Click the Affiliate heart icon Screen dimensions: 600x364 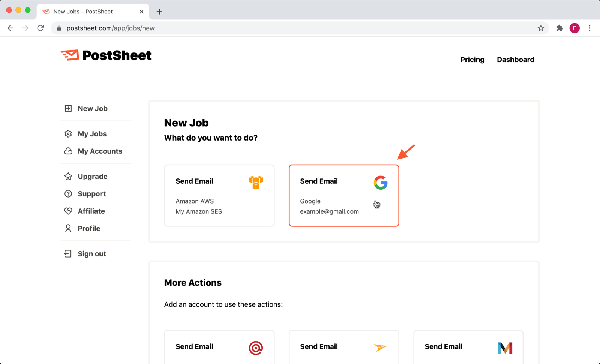coord(68,211)
